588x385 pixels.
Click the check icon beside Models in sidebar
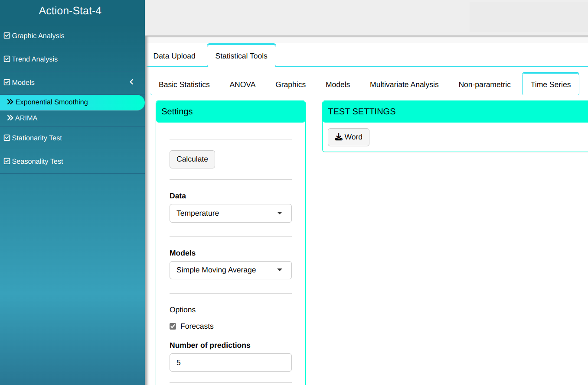7,83
